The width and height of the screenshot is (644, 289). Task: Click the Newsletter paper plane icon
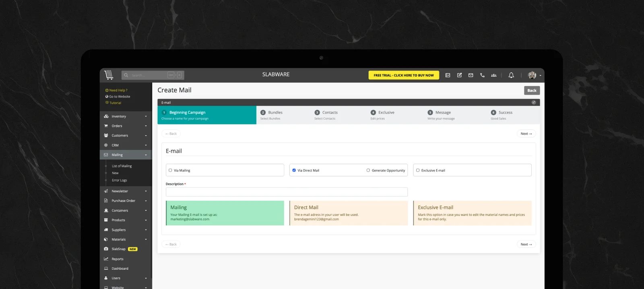[106, 191]
